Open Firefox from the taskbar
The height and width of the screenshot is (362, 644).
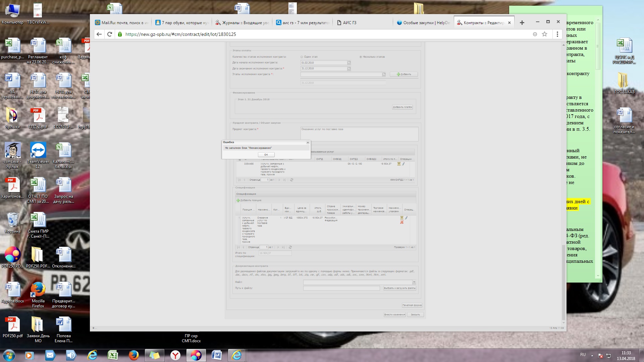pyautogui.click(x=133, y=355)
